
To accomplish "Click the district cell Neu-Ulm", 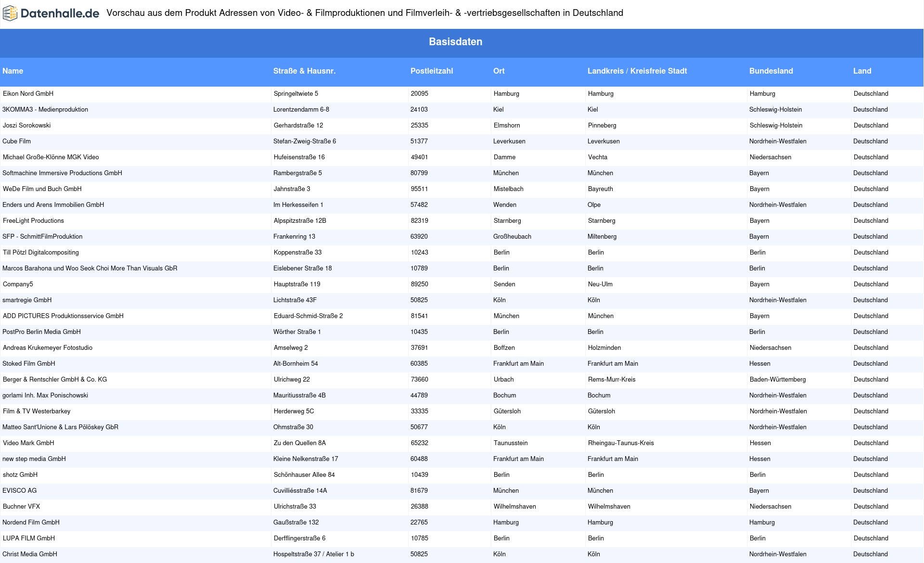I will [x=600, y=284].
